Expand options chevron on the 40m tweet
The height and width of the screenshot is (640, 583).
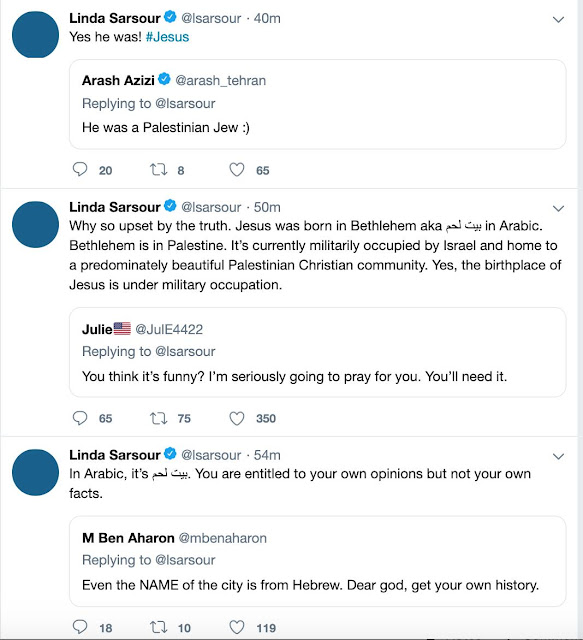pyautogui.click(x=558, y=19)
